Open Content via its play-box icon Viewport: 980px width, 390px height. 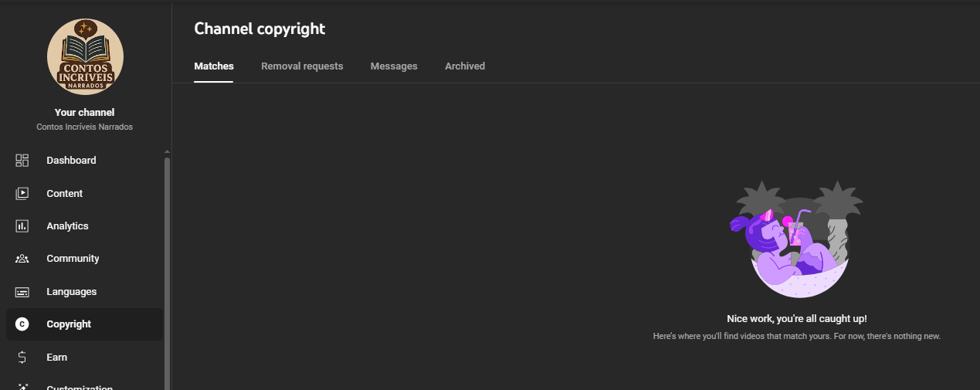click(22, 194)
